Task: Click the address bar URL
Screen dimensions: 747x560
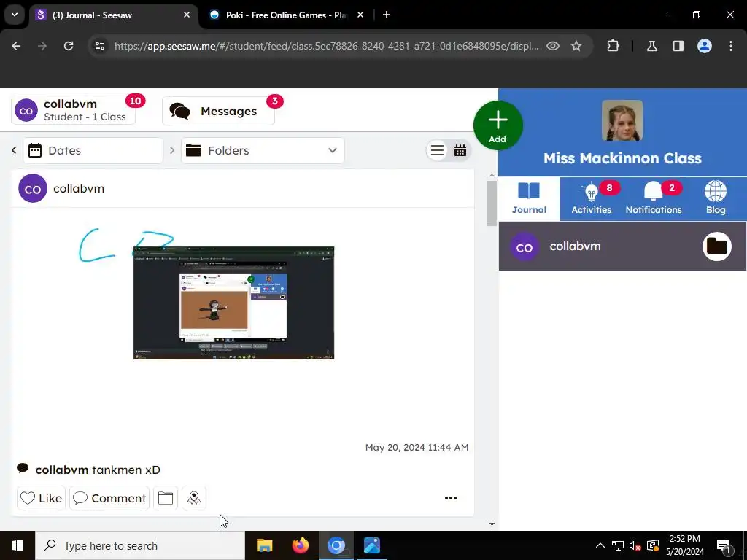Action: tap(327, 46)
